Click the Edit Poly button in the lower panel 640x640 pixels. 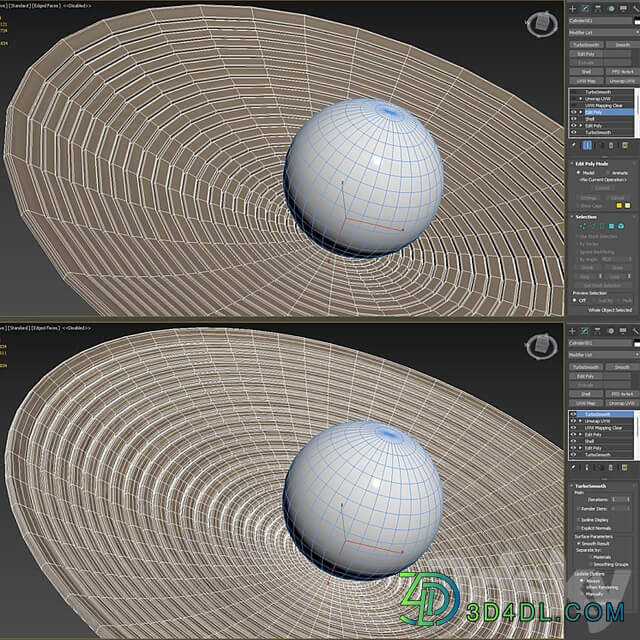point(586,376)
